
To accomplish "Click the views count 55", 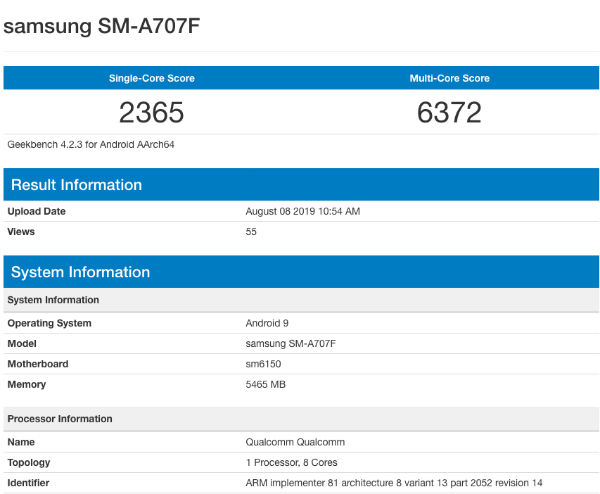I will coord(251,232).
